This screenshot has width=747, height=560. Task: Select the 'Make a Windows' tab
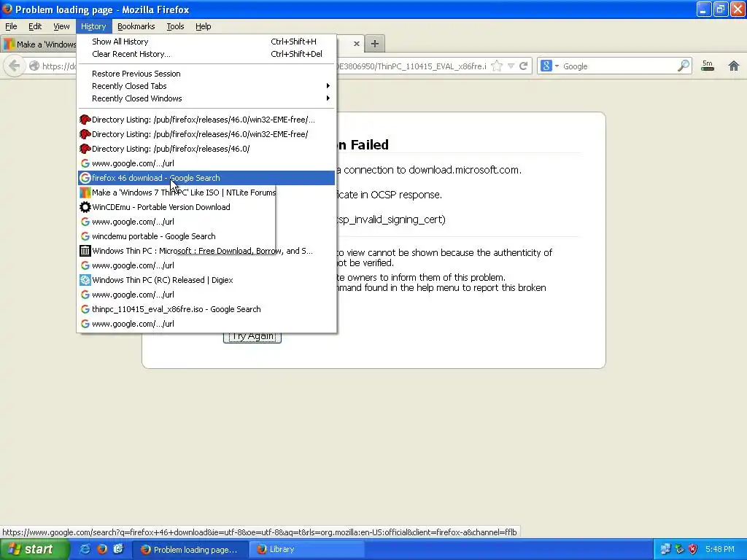point(39,44)
